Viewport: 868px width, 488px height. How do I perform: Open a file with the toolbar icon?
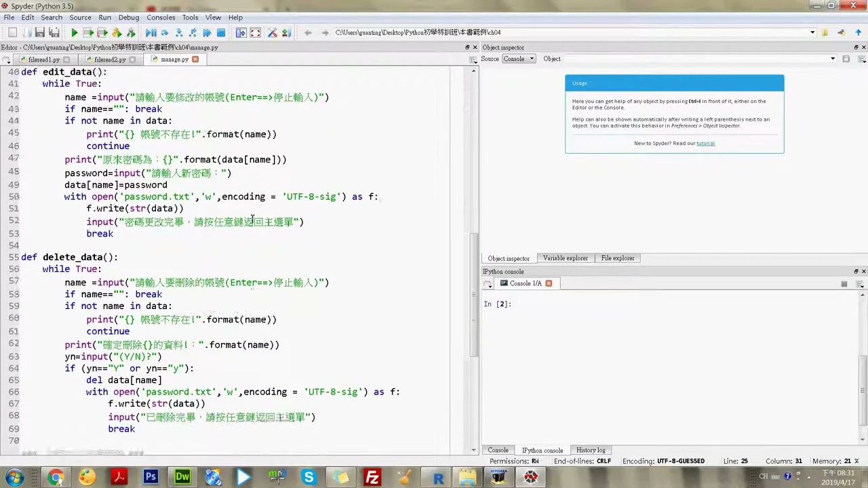[26, 33]
